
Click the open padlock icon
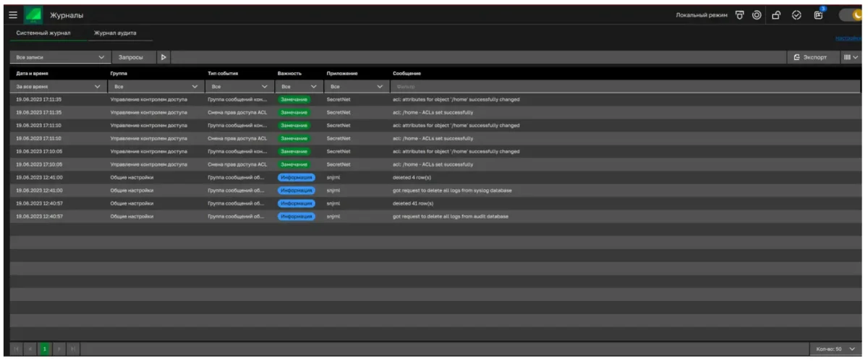(776, 15)
